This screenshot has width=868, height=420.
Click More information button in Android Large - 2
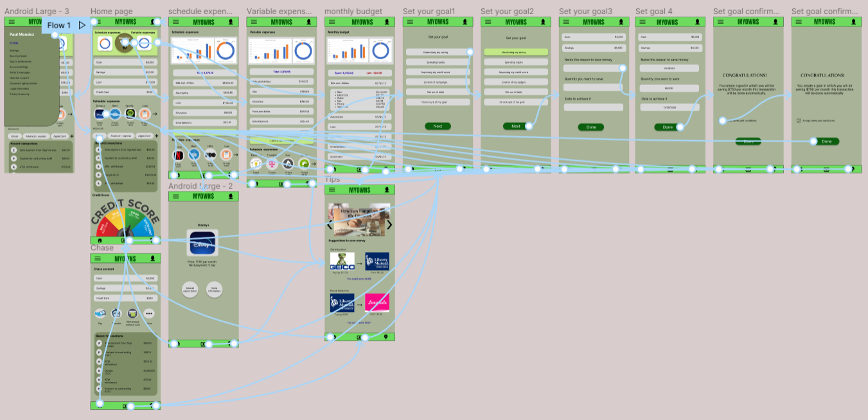214,289
